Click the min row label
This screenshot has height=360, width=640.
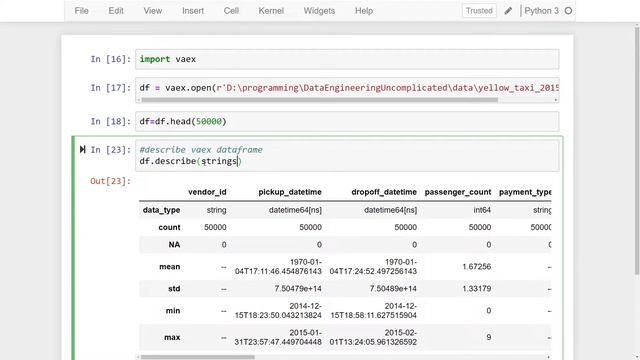tap(173, 311)
